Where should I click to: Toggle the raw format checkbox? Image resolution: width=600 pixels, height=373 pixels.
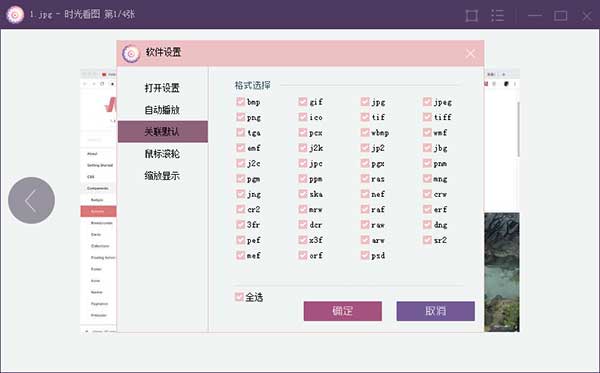365,225
